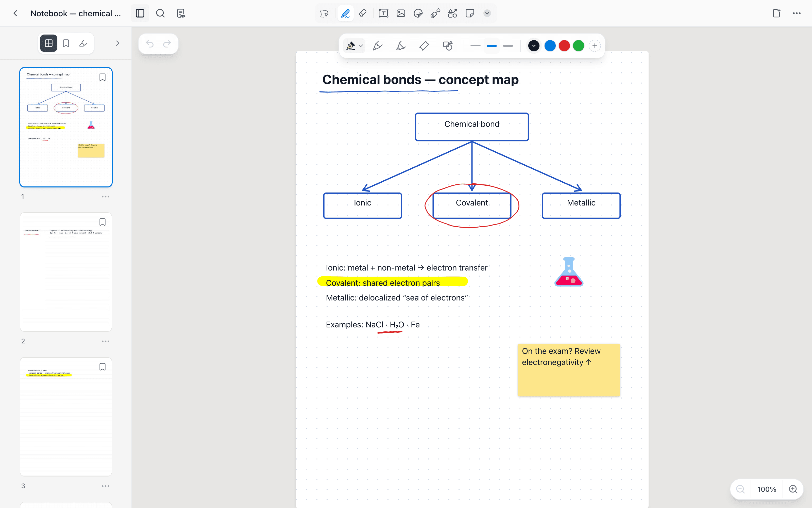The height and width of the screenshot is (508, 812).
Task: Select the ballpoint pen style
Action: (x=378, y=46)
